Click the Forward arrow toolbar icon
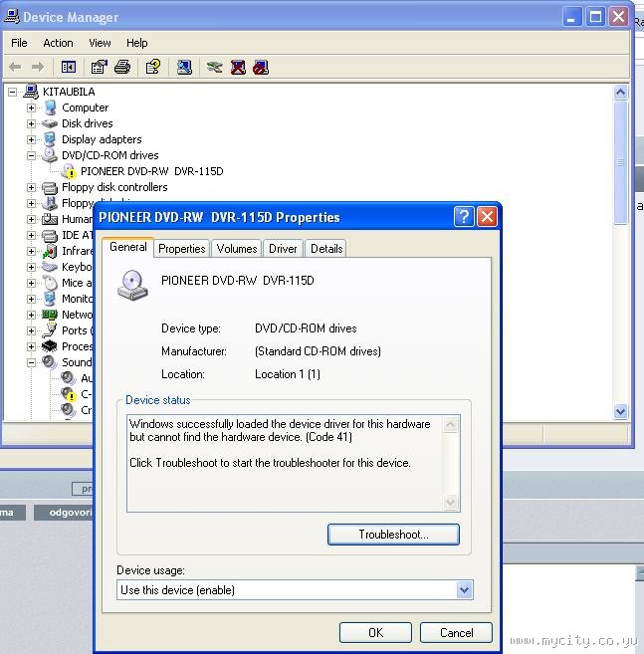This screenshot has width=644, height=654. (x=38, y=67)
